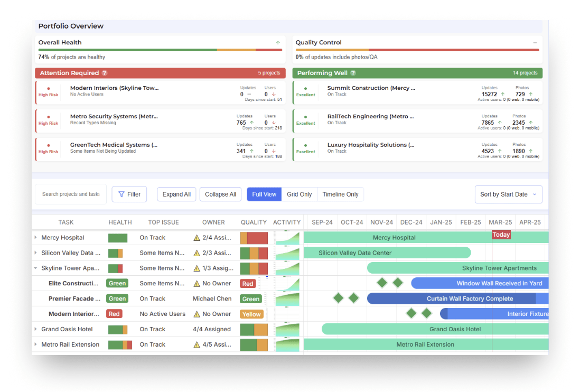This screenshot has width=580, height=392.
Task: Click first diamond milestone in Elite Construction row
Action: pos(382,283)
